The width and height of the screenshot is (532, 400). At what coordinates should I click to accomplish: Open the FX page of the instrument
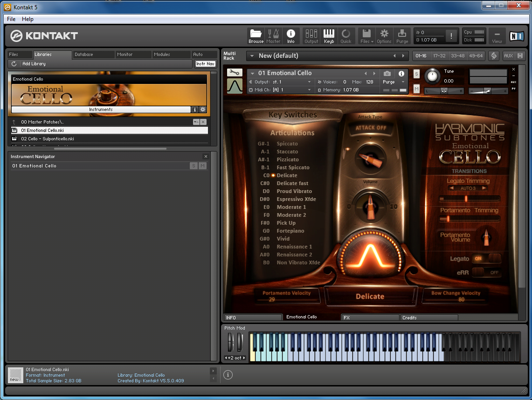click(370, 317)
